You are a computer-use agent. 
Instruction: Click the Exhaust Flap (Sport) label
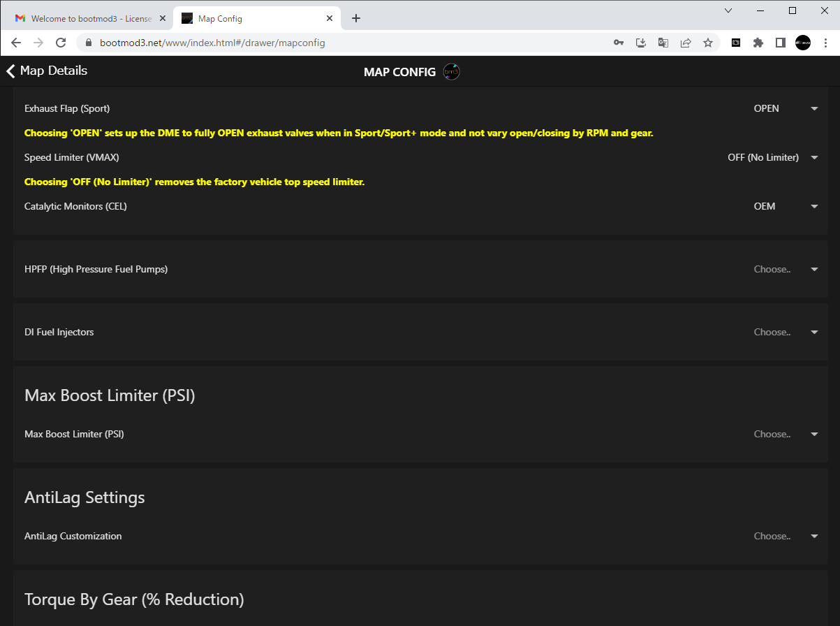pos(67,108)
